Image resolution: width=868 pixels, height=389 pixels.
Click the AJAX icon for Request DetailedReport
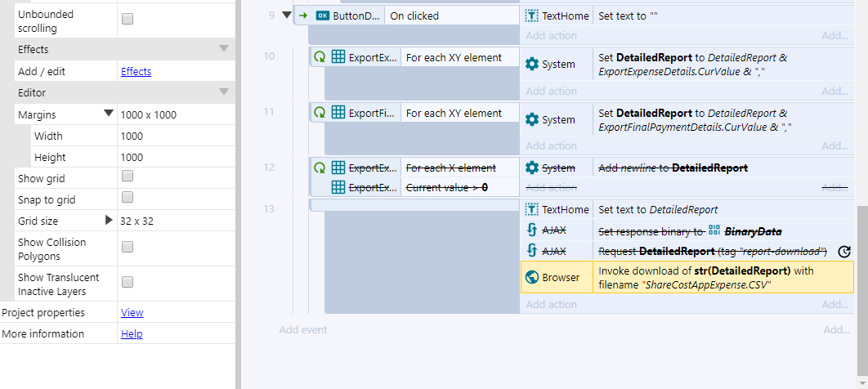tap(531, 251)
